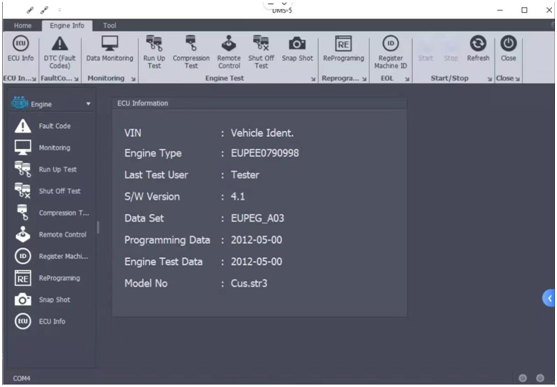Start the Run Up Test ribbon icon
This screenshot has width=557, height=387.
(154, 52)
